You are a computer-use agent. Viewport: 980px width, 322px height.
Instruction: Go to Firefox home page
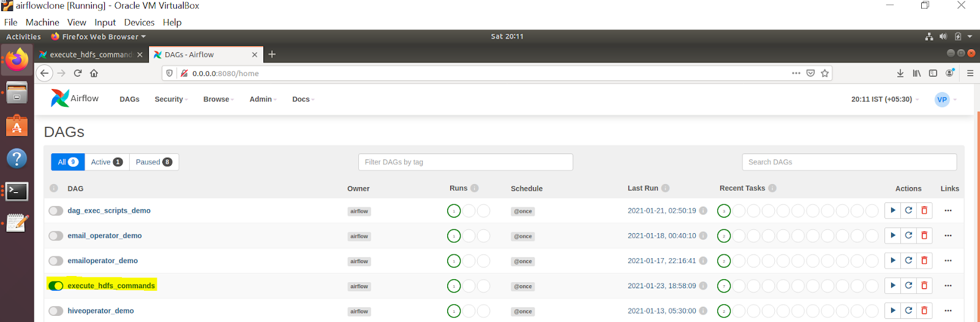coord(94,73)
